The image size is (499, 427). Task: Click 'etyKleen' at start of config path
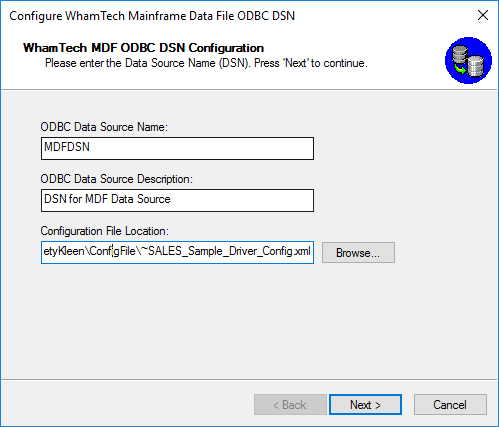click(x=64, y=251)
